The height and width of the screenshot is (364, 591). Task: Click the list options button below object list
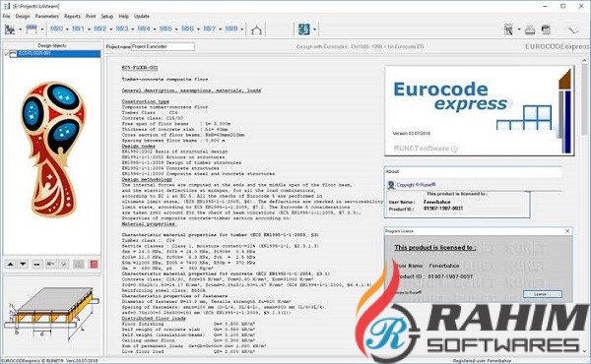tap(50, 265)
